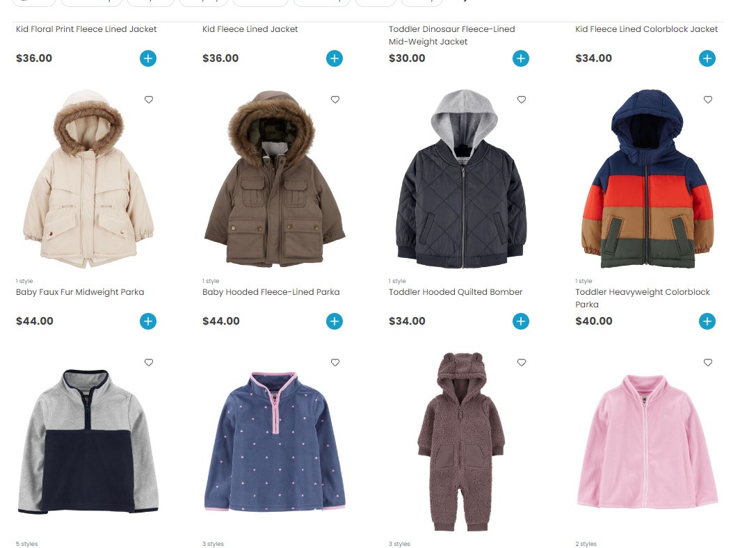
Task: Quick add Kid Floral Print Fleece Lined Jacket
Action: coord(148,58)
